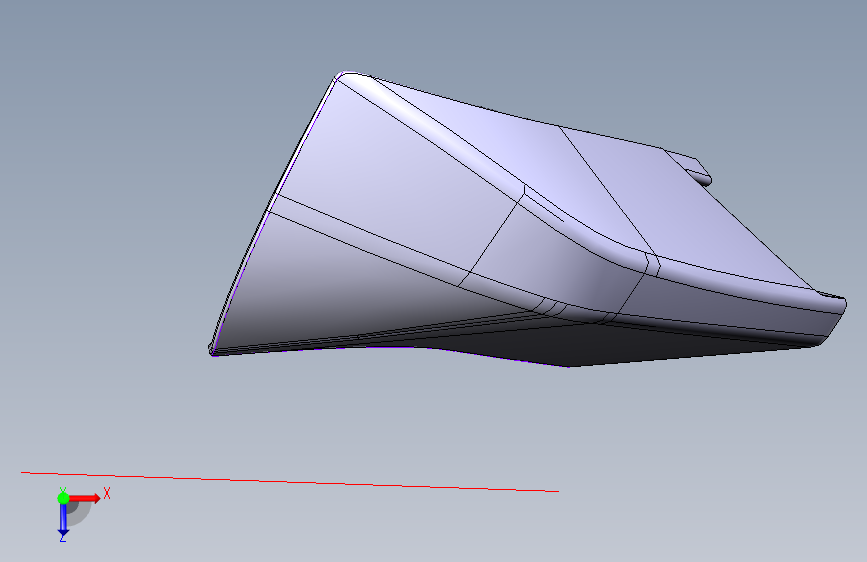867x562 pixels.
Task: Click the green Y axis ball on triad
Action: [63, 498]
